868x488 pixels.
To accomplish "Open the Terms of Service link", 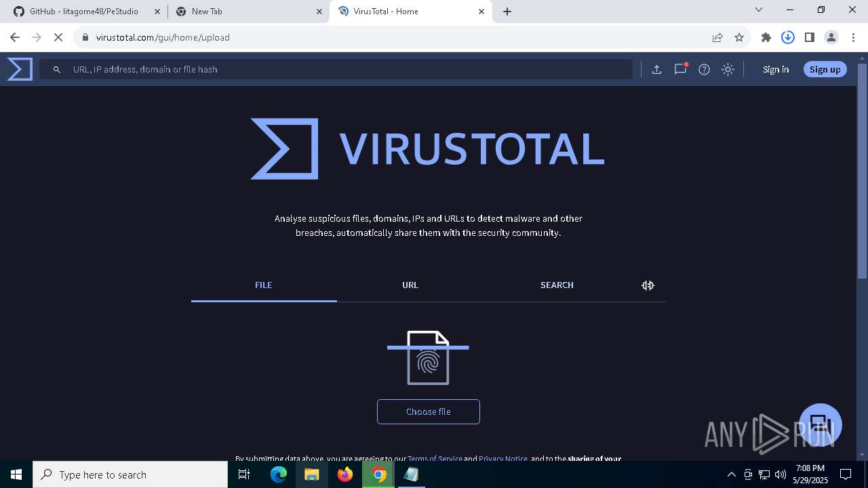I will pyautogui.click(x=435, y=459).
